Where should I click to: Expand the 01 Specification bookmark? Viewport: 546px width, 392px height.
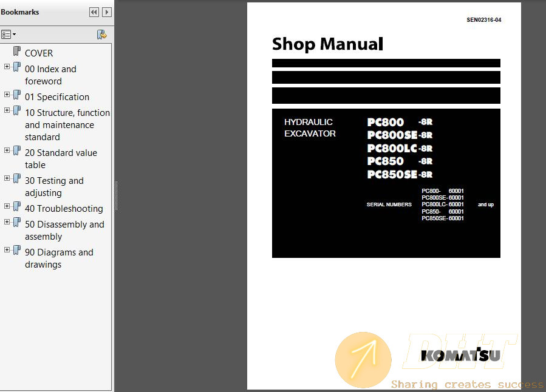click(7, 94)
